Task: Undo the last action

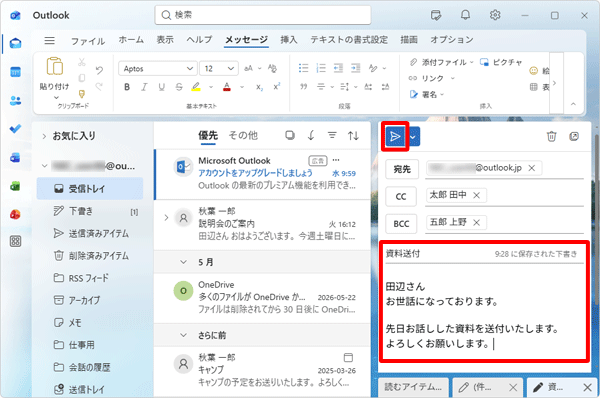Action: [x=99, y=70]
